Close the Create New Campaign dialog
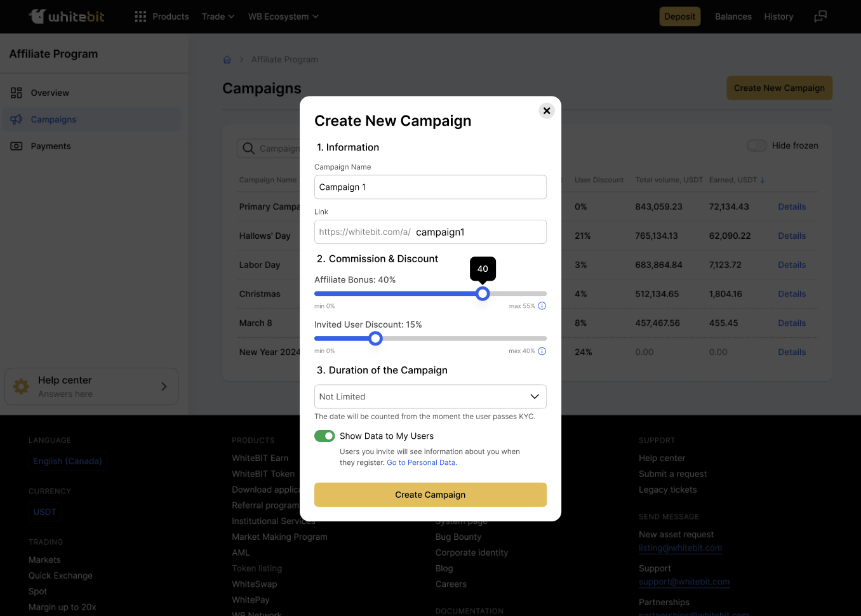 (x=546, y=110)
